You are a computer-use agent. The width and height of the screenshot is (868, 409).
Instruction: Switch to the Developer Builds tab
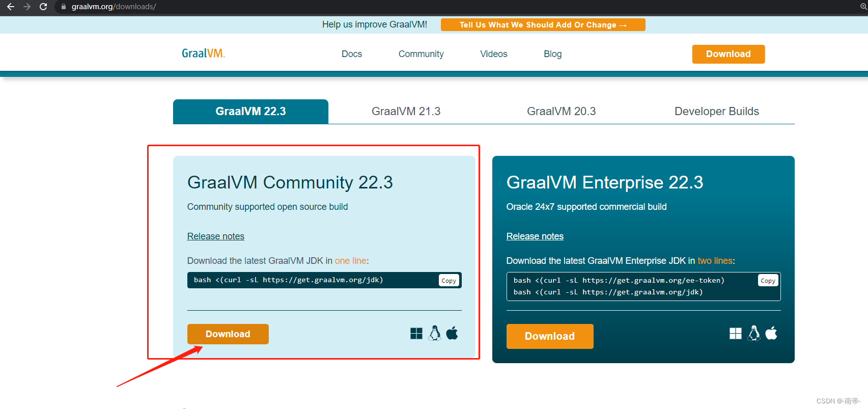pos(717,112)
